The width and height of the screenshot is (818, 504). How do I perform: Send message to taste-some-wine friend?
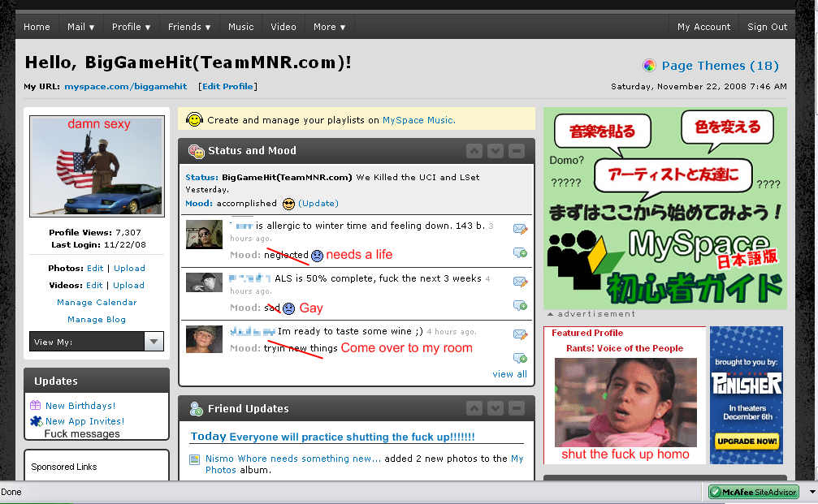(x=520, y=334)
